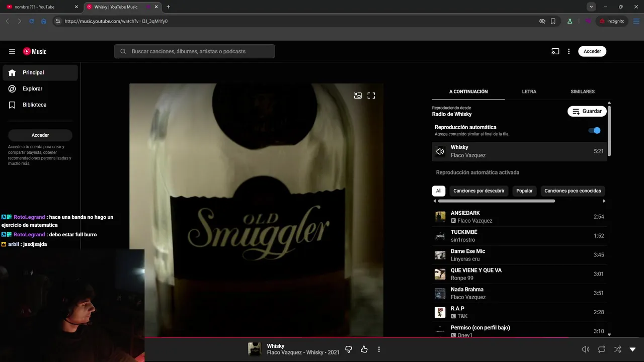Play TUCKIMBÉ by sin1rostro
This screenshot has width=644, height=362.
pyautogui.click(x=519, y=236)
